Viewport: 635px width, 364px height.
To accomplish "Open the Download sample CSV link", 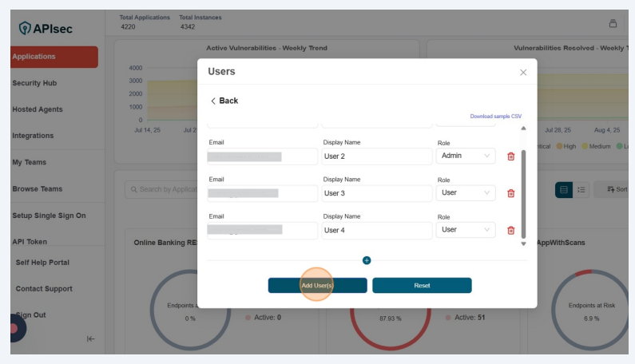I will coord(496,117).
